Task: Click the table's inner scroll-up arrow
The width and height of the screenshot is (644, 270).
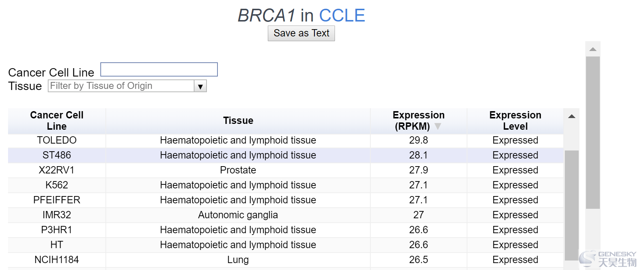Action: [572, 117]
